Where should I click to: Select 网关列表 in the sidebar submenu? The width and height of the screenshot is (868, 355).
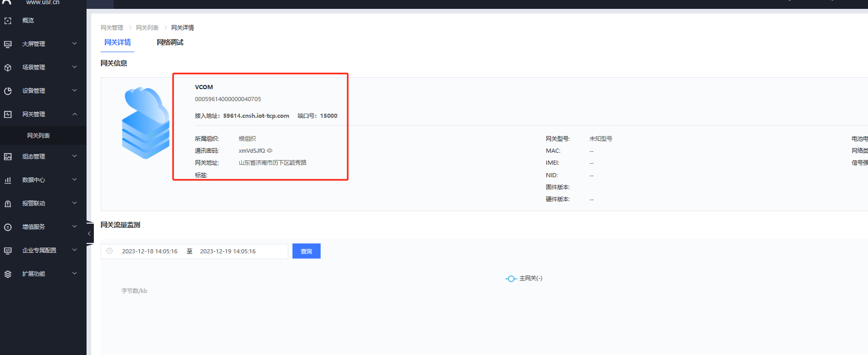click(x=39, y=136)
